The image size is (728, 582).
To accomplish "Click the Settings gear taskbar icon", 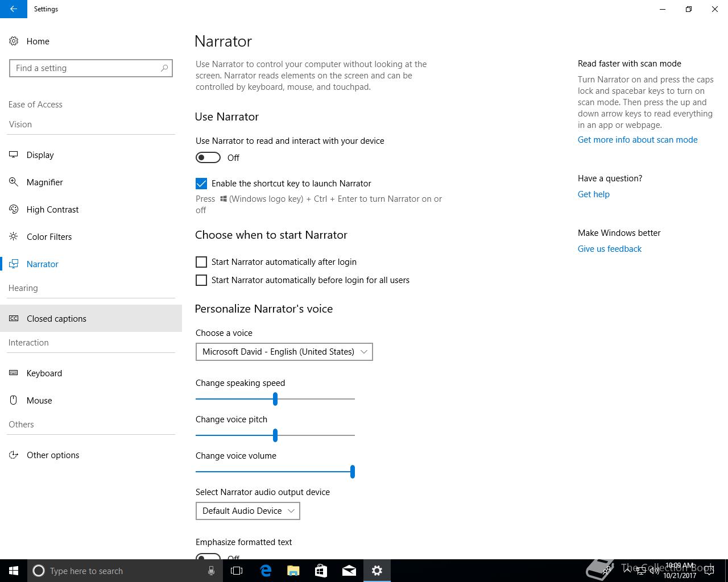I will coord(377,571).
